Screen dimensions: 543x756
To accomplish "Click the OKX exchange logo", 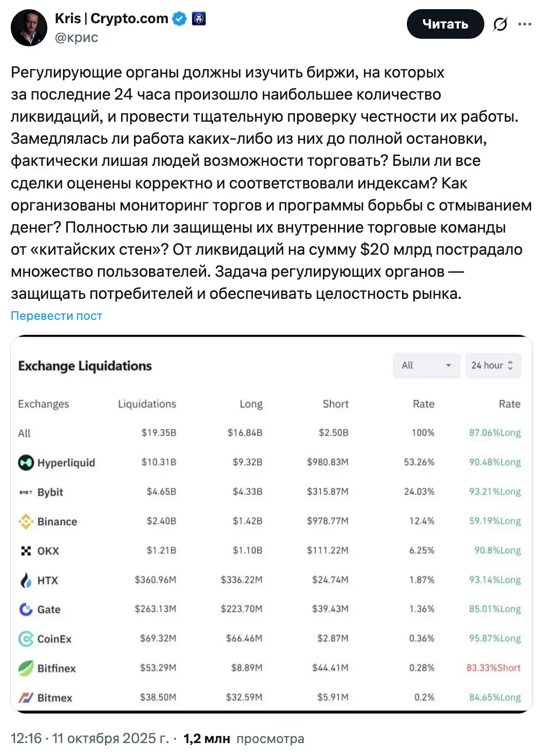I will point(26,551).
